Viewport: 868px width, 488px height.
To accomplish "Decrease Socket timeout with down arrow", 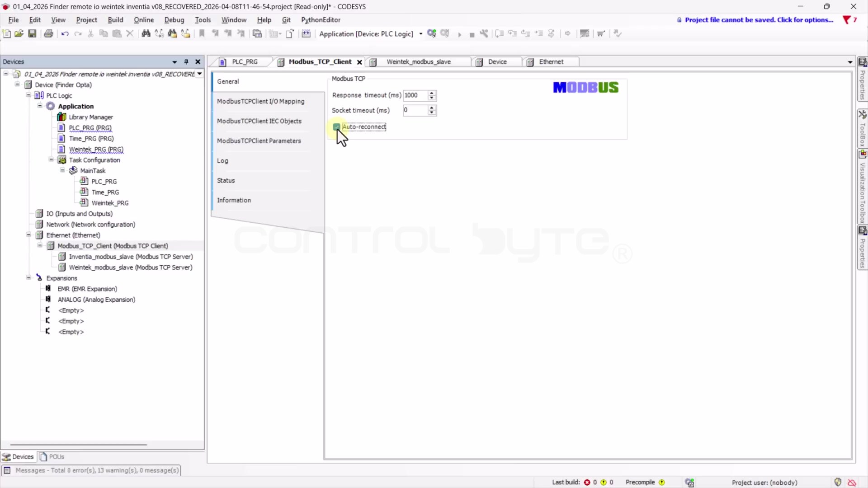I will click(432, 113).
